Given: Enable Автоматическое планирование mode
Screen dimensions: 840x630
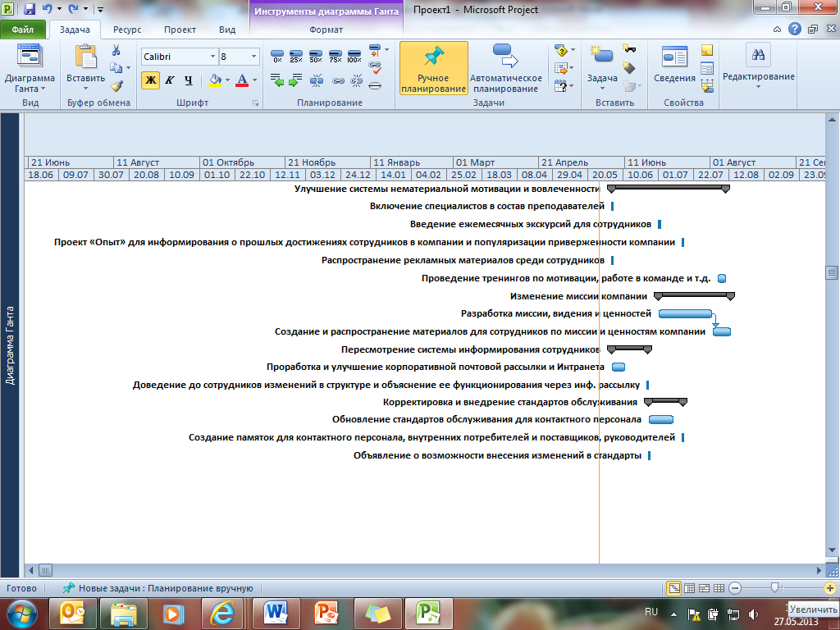Looking at the screenshot, I should coord(505,67).
